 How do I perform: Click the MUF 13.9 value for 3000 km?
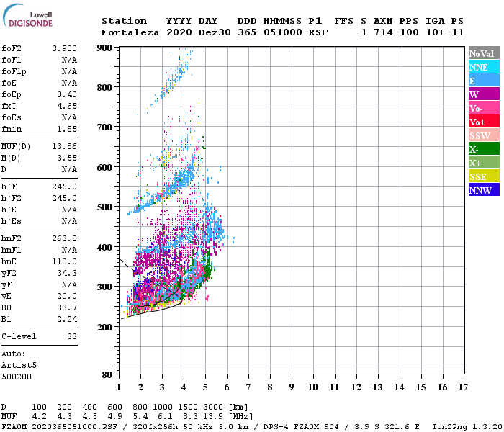pyautogui.click(x=213, y=417)
